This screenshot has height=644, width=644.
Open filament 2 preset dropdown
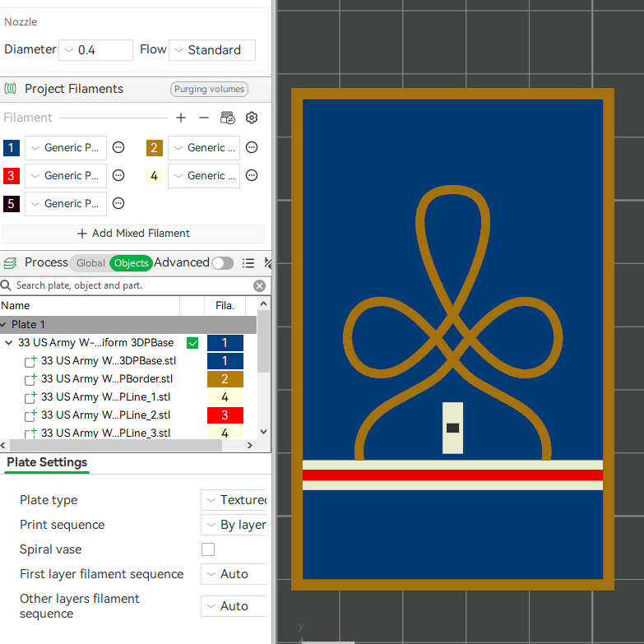coord(204,148)
